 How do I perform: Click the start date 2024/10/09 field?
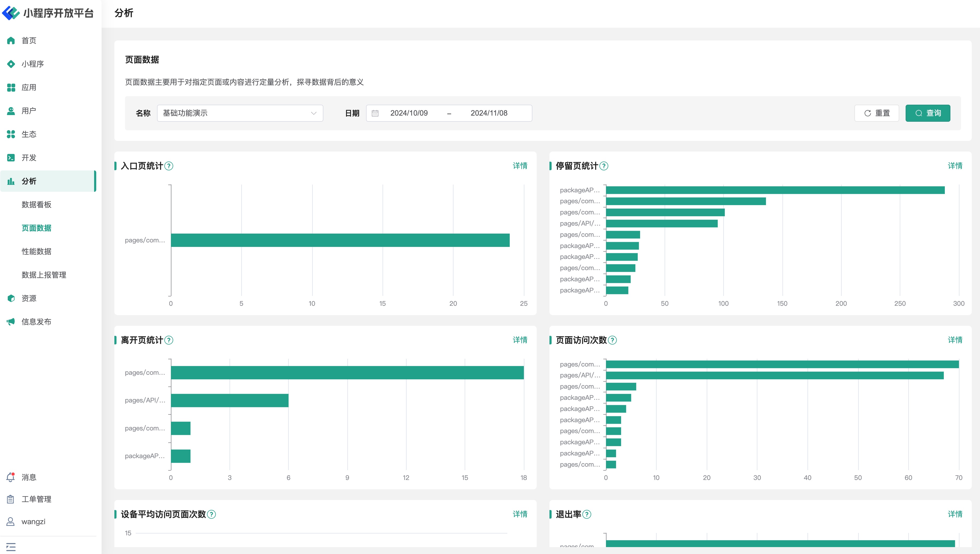(409, 113)
